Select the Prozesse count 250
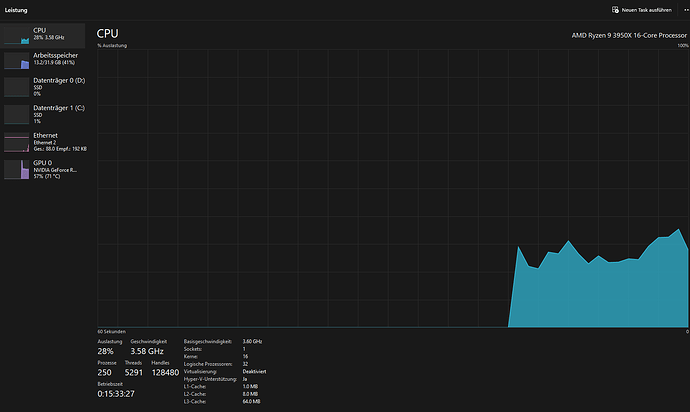 pyautogui.click(x=105, y=373)
